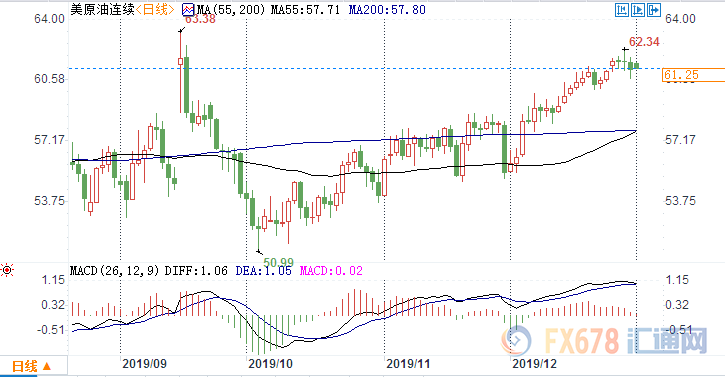725x377 pixels.
Task: Click the orange <日线> period label in title
Action: tap(155, 10)
